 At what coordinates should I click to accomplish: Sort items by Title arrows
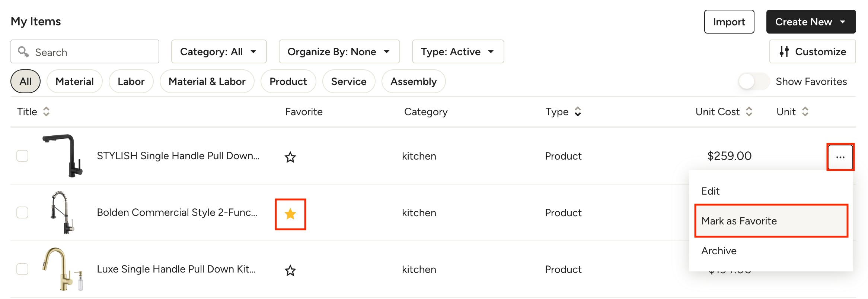coord(46,111)
